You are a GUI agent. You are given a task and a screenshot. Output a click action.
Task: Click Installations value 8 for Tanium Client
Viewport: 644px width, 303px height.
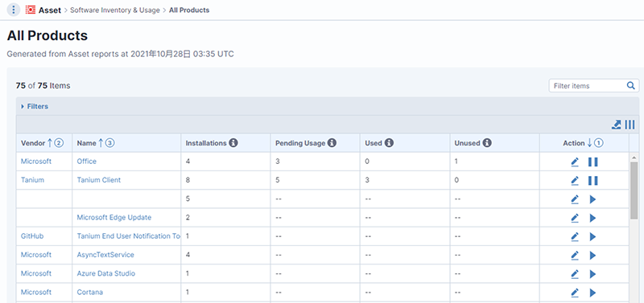coord(188,180)
